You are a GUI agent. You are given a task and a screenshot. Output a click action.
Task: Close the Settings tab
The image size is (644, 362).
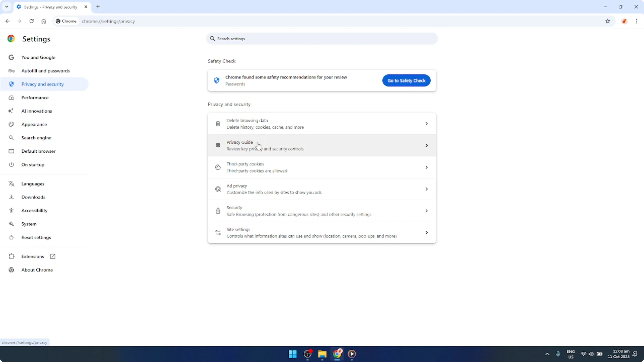pos(86,7)
